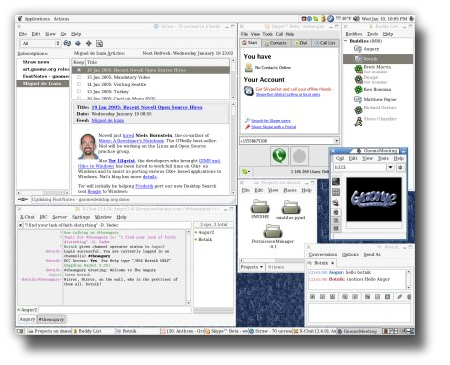Open the Edit menu in Straw
Image resolution: width=450 pixels, height=365 pixels.
[36, 34]
